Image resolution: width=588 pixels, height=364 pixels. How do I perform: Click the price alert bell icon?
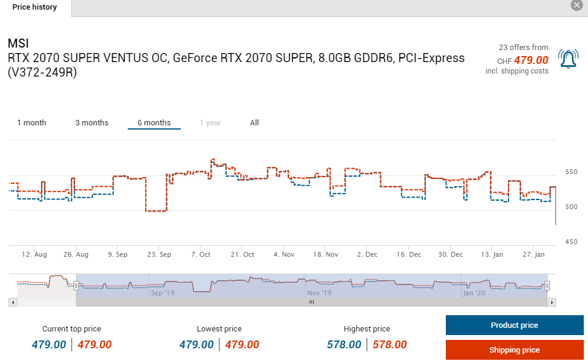568,59
